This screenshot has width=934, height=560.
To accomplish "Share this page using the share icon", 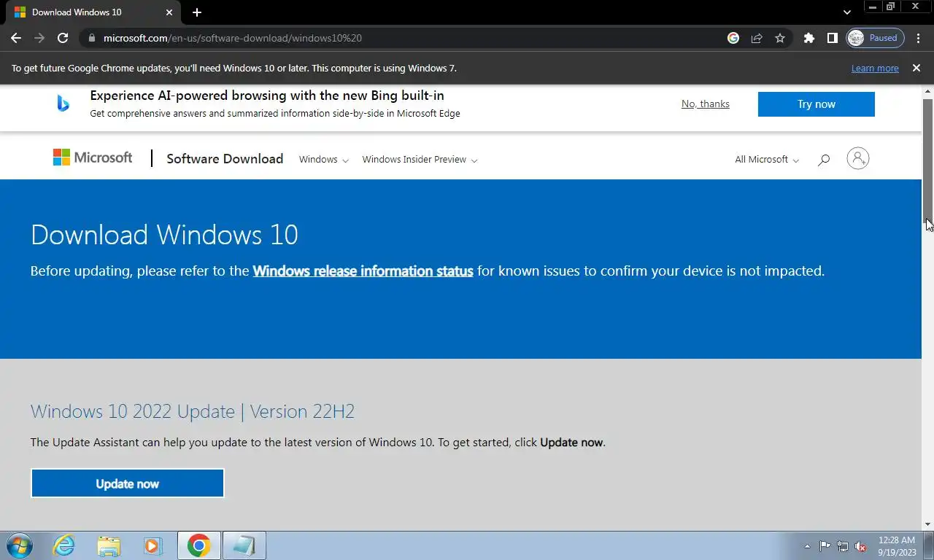I will [757, 38].
